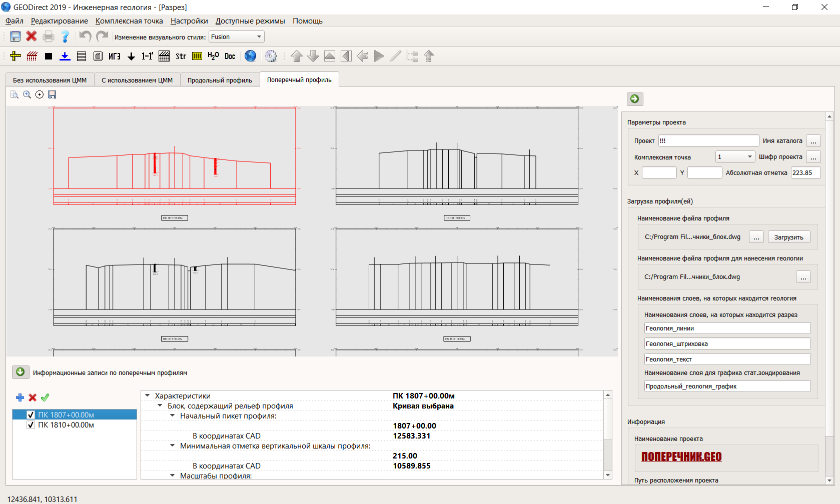
Task: Click the blue globe icon
Action: pos(251,56)
